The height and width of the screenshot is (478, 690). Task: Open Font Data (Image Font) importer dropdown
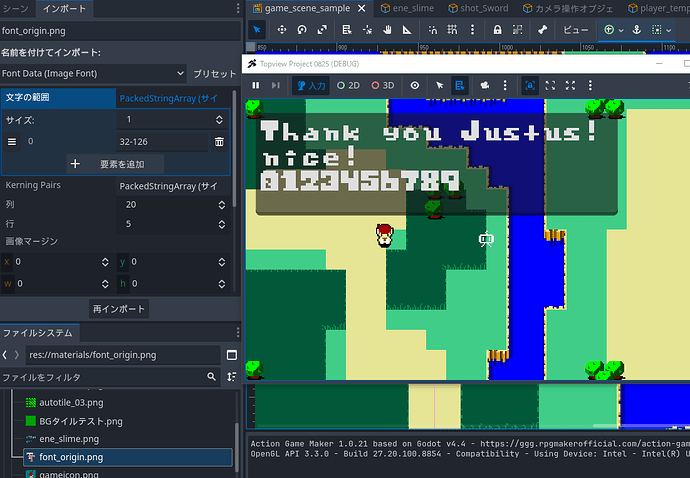coord(93,74)
